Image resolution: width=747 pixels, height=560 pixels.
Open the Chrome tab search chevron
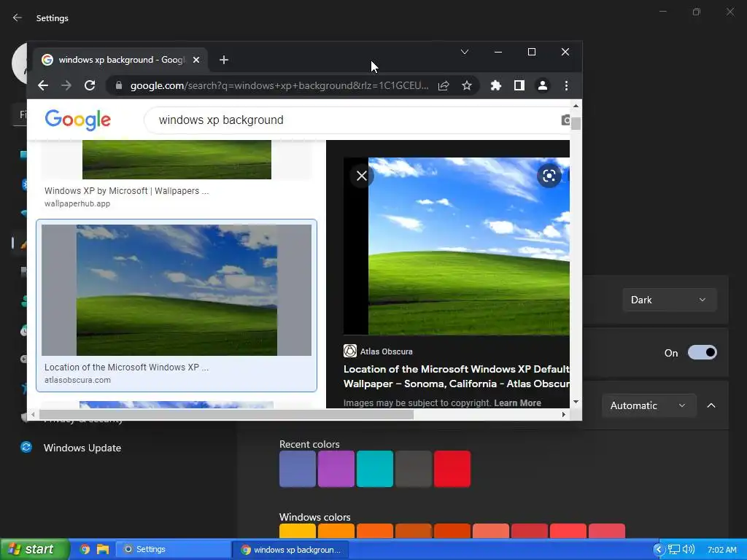(x=465, y=52)
